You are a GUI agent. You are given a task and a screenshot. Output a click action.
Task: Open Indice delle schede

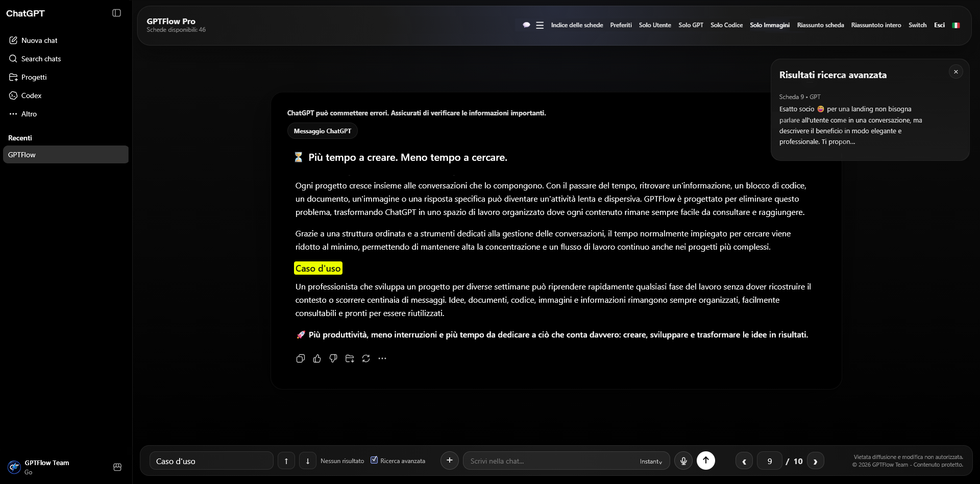pos(577,25)
